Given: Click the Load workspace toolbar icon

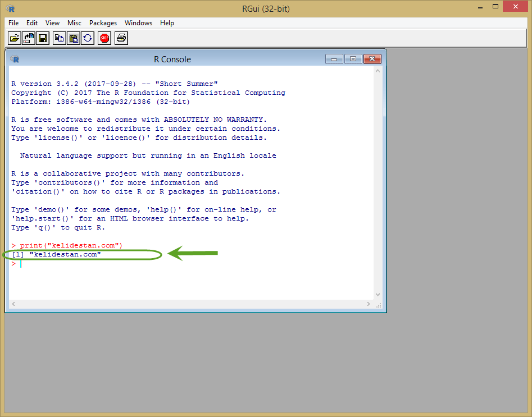Looking at the screenshot, I should tap(29, 38).
